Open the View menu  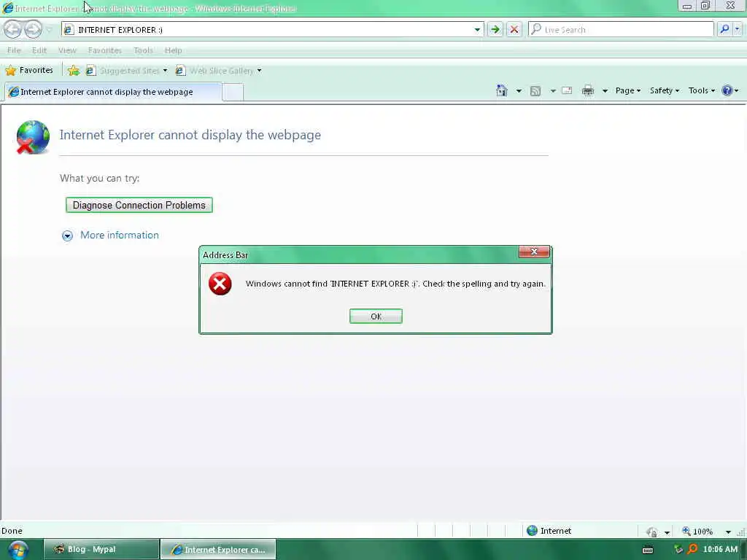67,50
